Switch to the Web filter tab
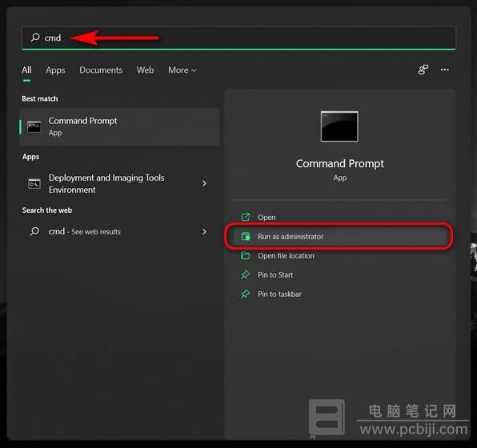477x448 pixels. tap(145, 70)
